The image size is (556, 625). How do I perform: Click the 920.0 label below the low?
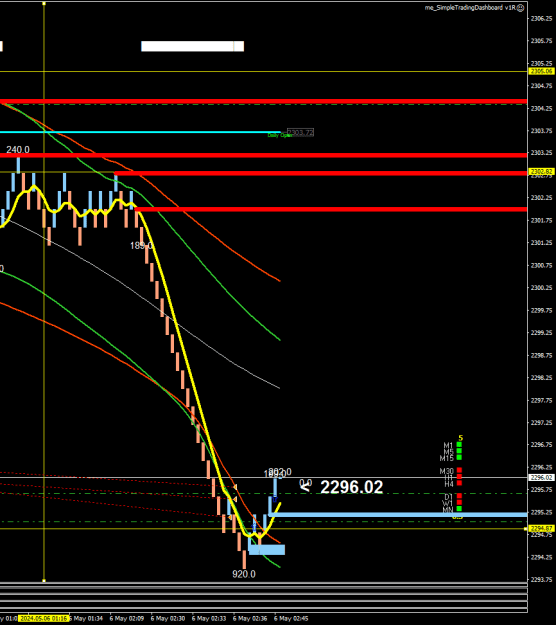click(244, 574)
